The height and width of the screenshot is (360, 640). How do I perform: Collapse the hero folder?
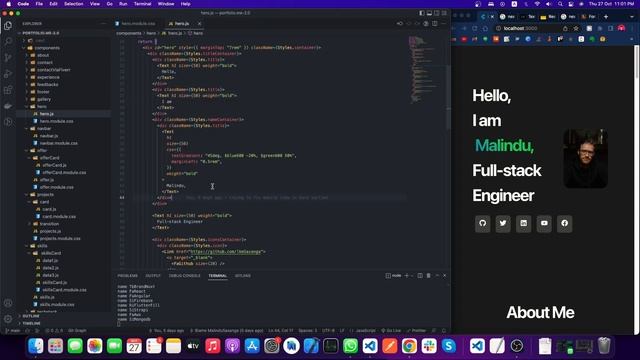click(42, 107)
